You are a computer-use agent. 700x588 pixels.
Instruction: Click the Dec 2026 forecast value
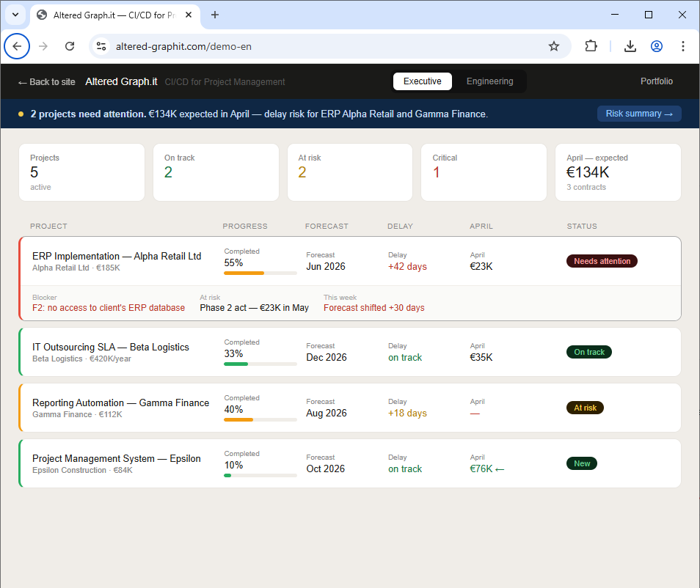[327, 357]
